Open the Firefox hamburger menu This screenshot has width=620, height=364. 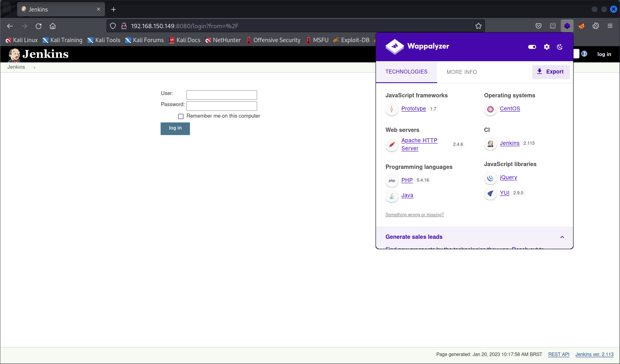tap(610, 26)
